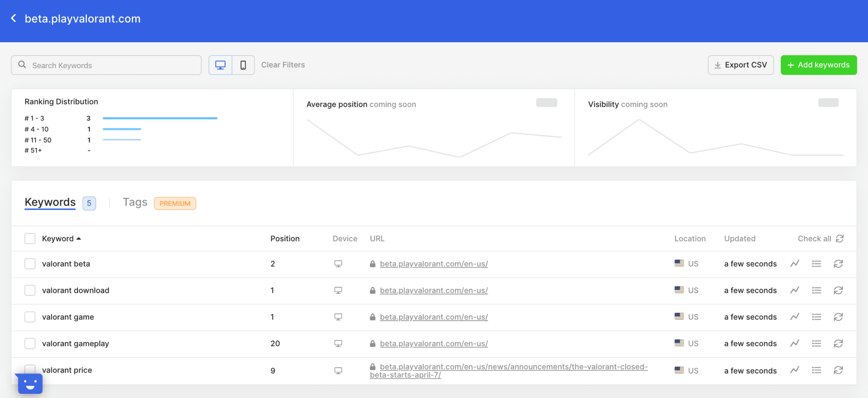This screenshot has height=398, width=868.
Task: Click the Updated column header
Action: click(x=740, y=239)
